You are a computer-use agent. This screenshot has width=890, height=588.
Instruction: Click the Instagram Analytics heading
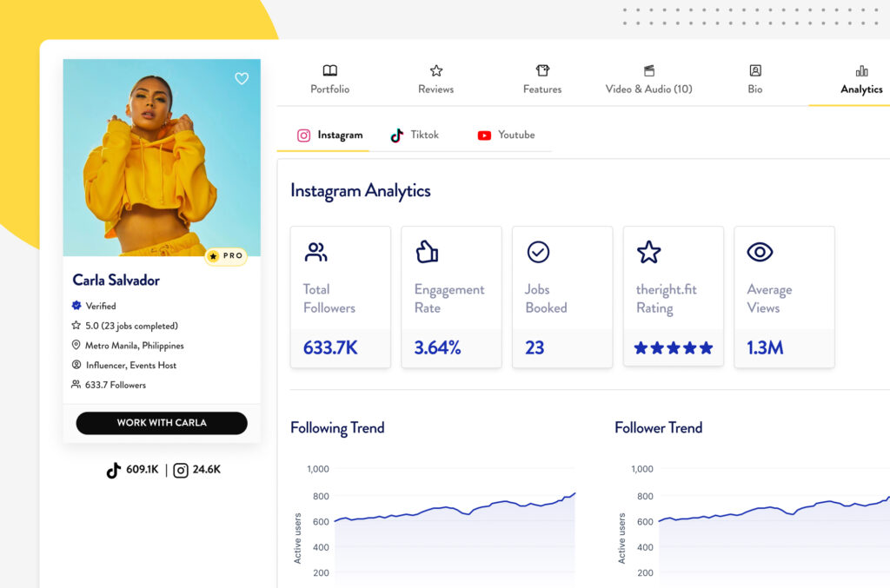coord(361,191)
